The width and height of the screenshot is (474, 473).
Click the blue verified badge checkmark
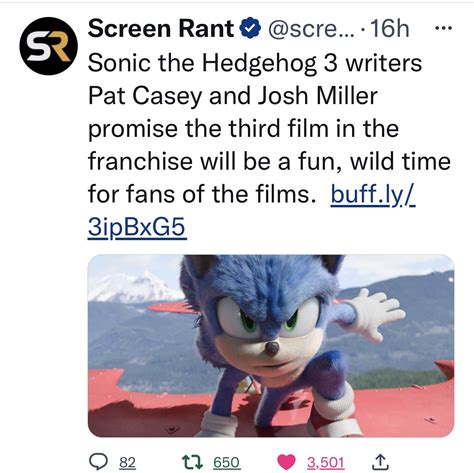pyautogui.click(x=250, y=29)
